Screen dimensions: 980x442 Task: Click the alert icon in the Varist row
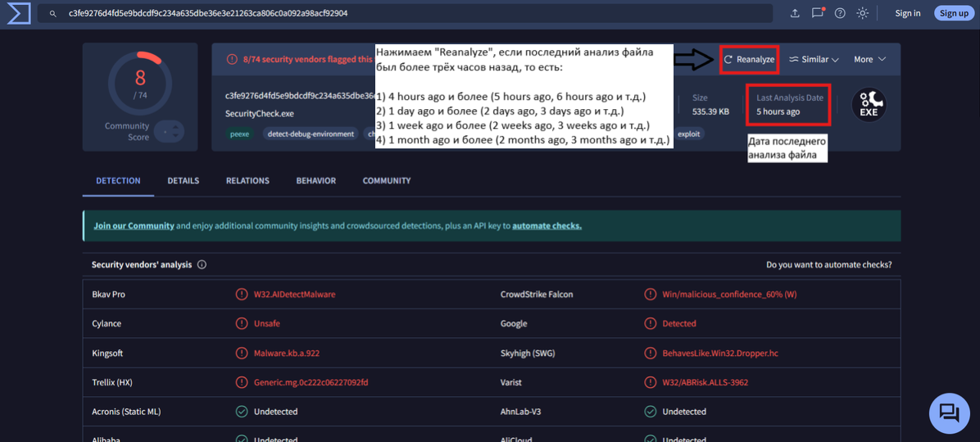650,383
